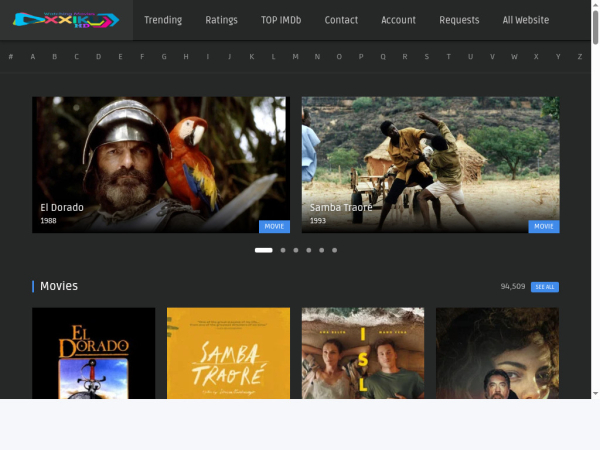
Task: Filter titles by letter S
Action: coord(427,57)
